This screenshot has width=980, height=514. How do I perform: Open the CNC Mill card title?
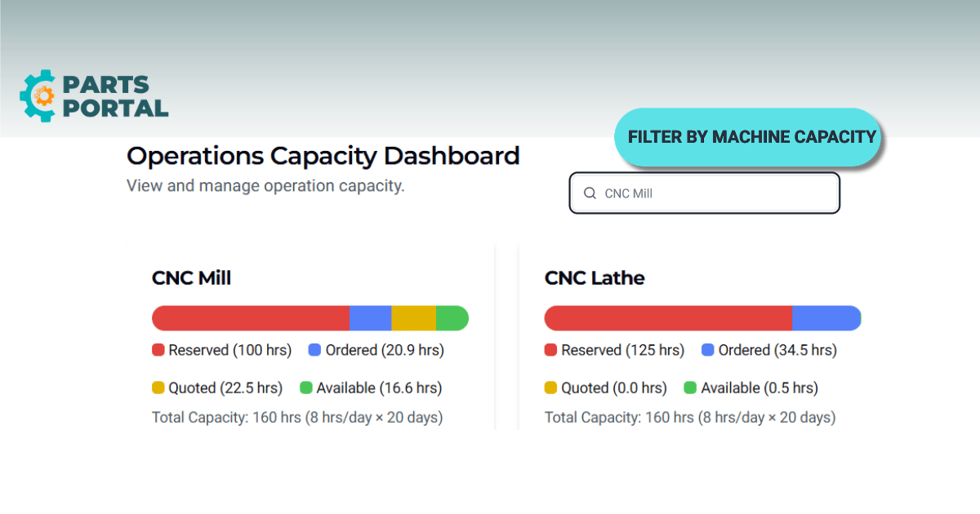192,278
